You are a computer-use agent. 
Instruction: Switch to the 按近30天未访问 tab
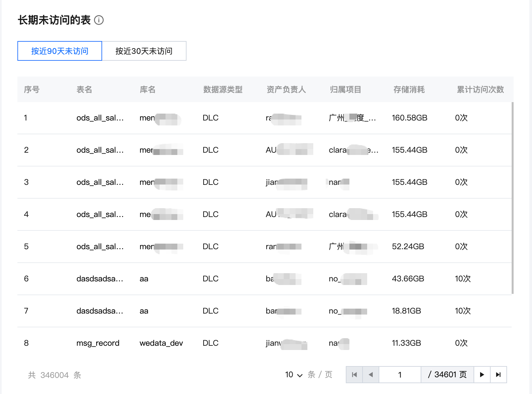144,51
